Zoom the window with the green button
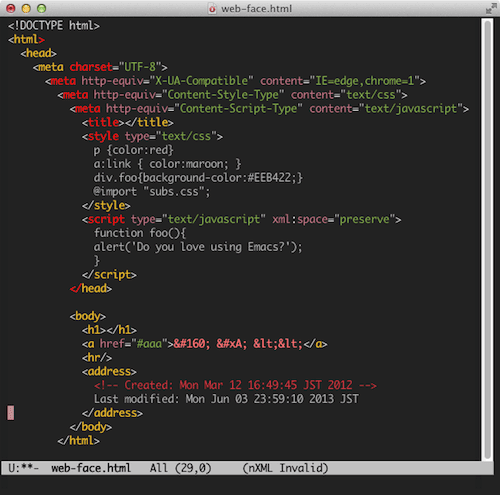This screenshot has height=495, width=500. tap(41, 9)
